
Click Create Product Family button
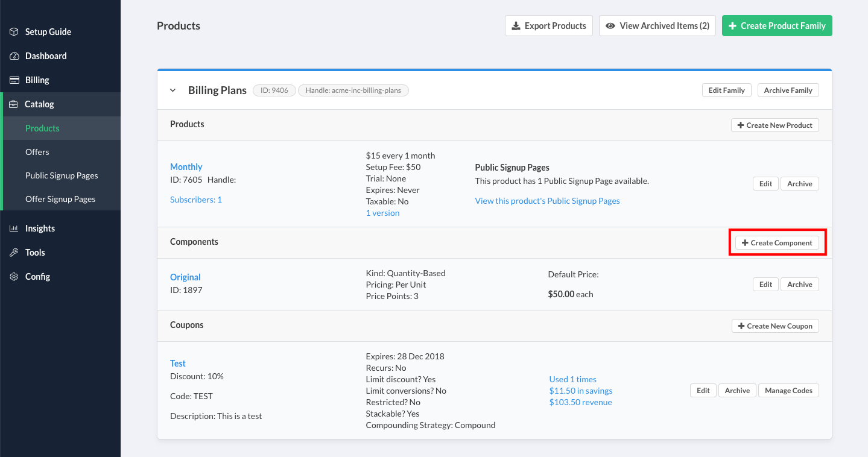click(777, 26)
